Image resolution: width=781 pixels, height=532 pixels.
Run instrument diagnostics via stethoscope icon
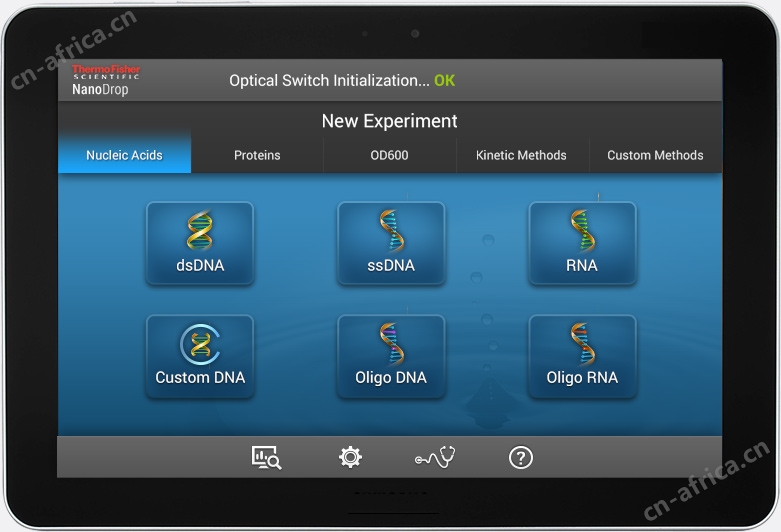click(x=435, y=457)
